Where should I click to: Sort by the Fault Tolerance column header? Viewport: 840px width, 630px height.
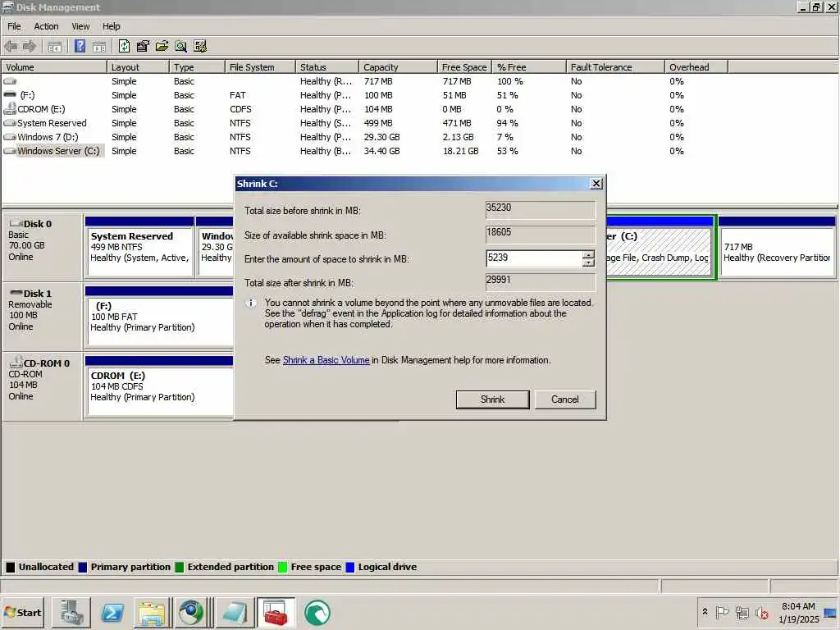[615, 67]
